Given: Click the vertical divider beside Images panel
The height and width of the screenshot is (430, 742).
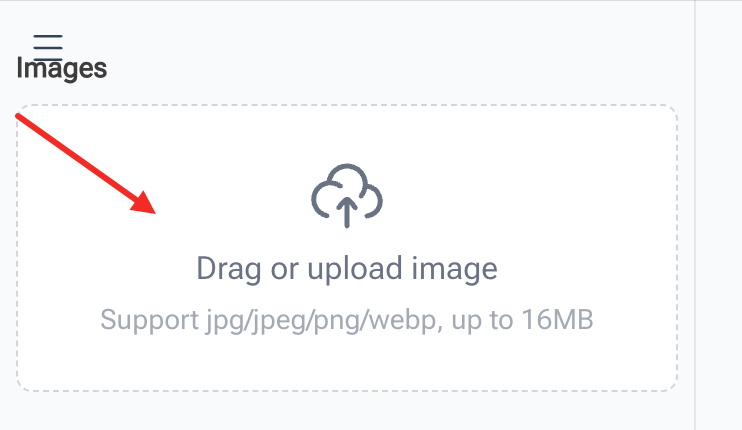Looking at the screenshot, I should pyautogui.click(x=695, y=215).
